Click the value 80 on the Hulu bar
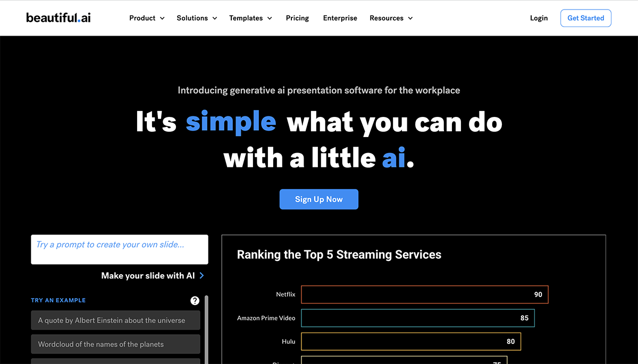Screen dimensions: 638x364 pos(511,342)
